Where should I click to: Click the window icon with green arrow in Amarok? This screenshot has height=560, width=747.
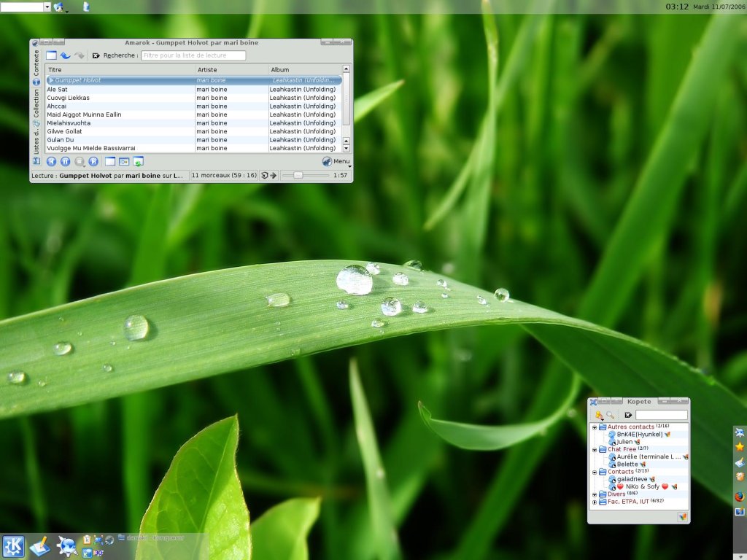tap(138, 161)
